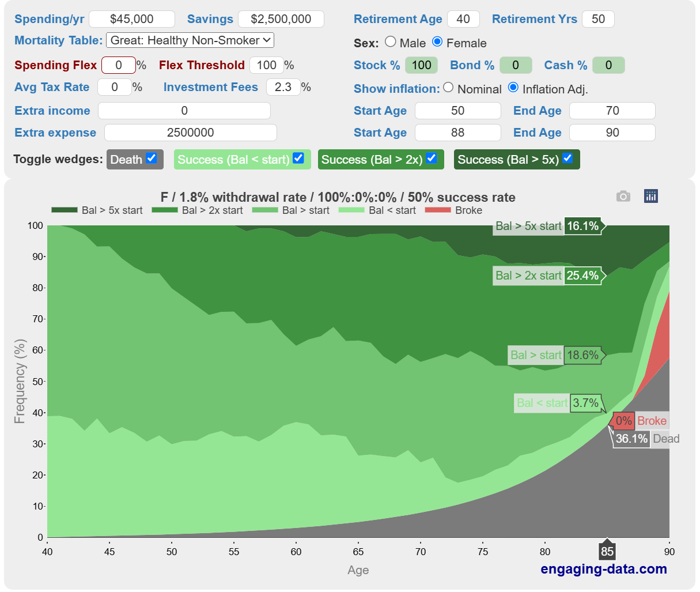700x592 pixels.
Task: Select the Investment Fees field
Action: click(x=283, y=87)
